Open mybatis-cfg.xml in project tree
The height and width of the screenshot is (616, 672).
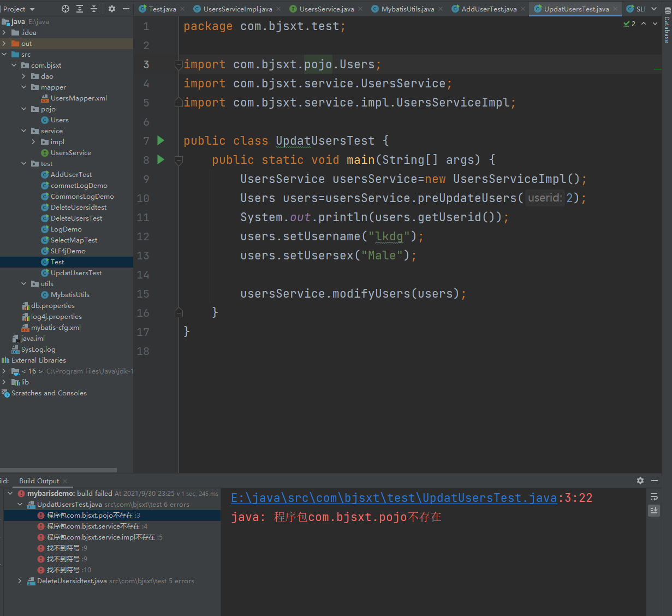tap(56, 328)
